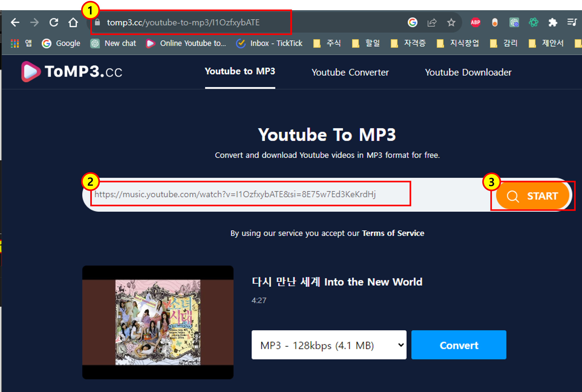Open the 주식 bookmark folder
The width and height of the screenshot is (582, 392).
(327, 43)
